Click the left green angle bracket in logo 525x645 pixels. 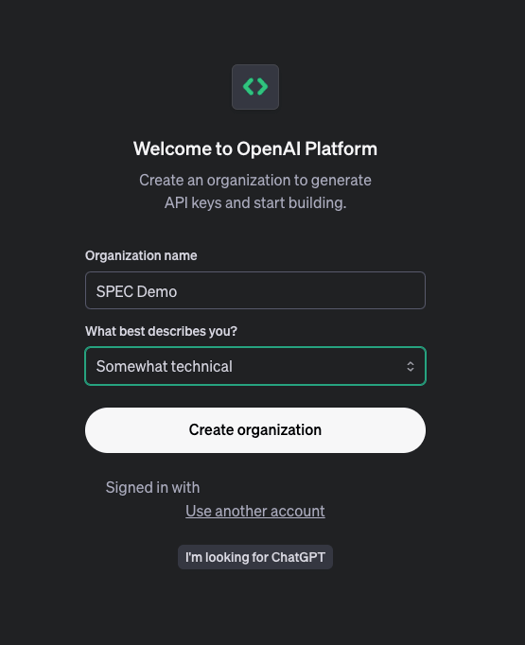(248, 87)
